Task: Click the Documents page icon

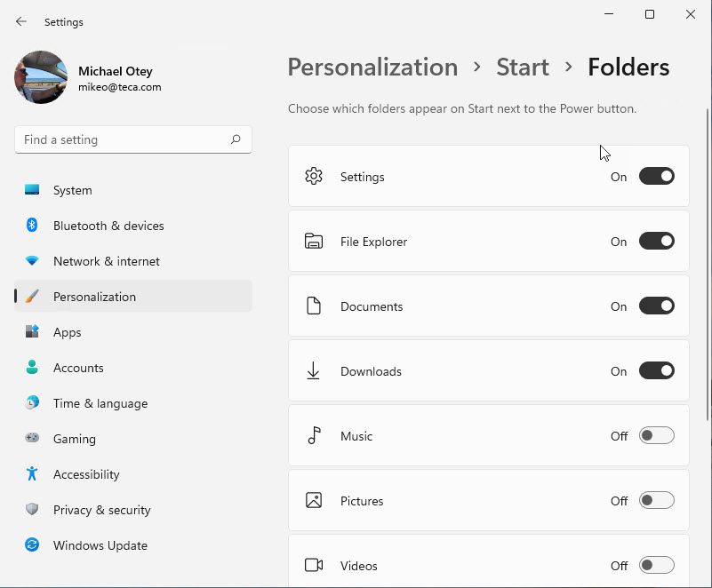Action: pos(314,306)
